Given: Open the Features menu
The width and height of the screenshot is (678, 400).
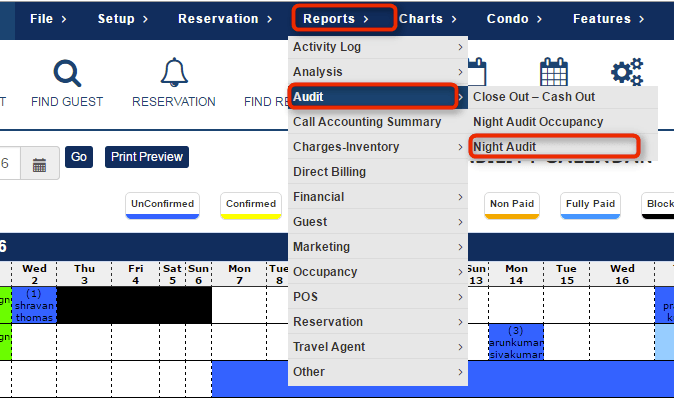Looking at the screenshot, I should 608,19.
